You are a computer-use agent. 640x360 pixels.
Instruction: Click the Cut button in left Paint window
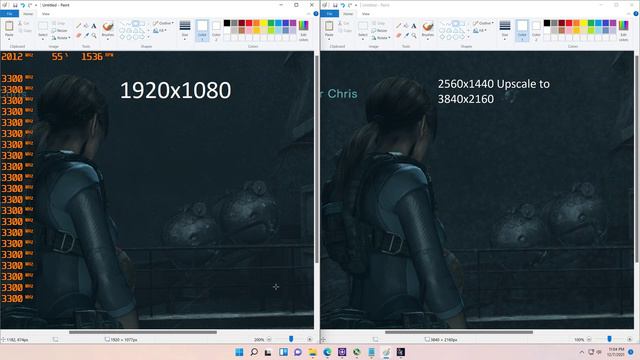pos(24,24)
